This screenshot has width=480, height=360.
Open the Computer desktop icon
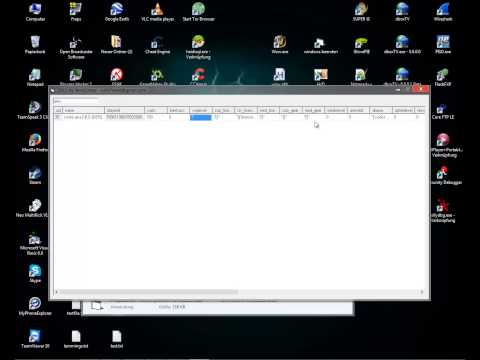coord(35,12)
